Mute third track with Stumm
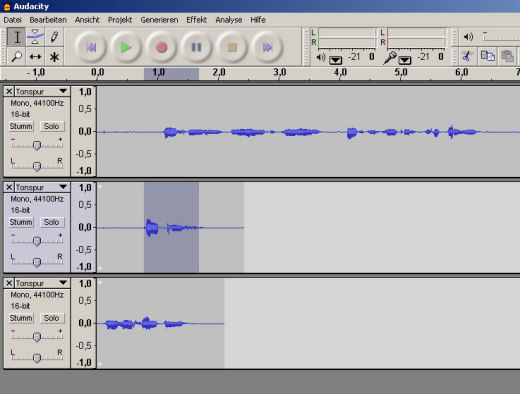Viewport: 520px width, 394px height. click(x=21, y=318)
